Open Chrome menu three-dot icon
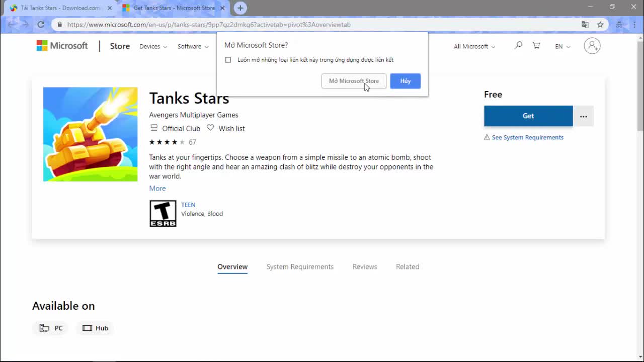 [634, 24]
